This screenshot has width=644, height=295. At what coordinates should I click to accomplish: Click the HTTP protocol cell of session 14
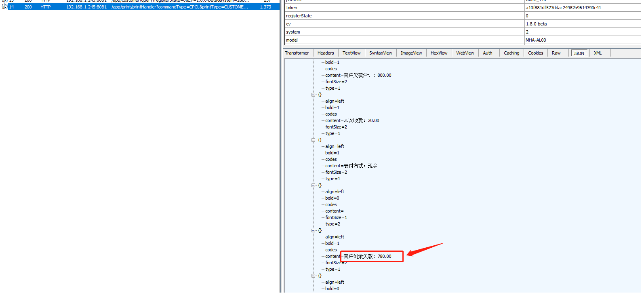pyautogui.click(x=46, y=7)
